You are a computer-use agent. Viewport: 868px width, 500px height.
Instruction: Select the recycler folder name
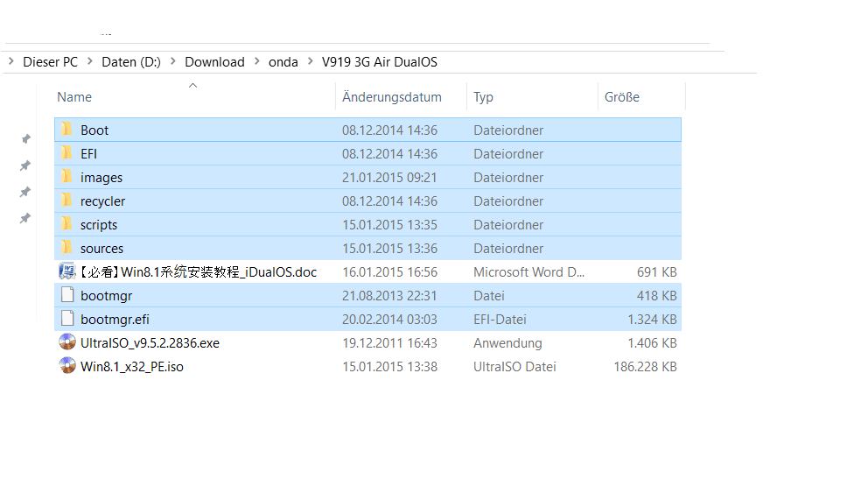103,201
